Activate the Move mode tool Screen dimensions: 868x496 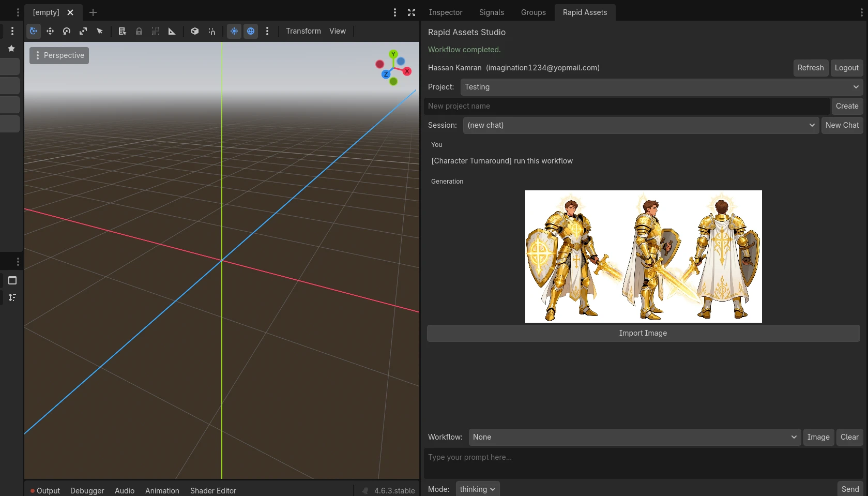pos(50,31)
